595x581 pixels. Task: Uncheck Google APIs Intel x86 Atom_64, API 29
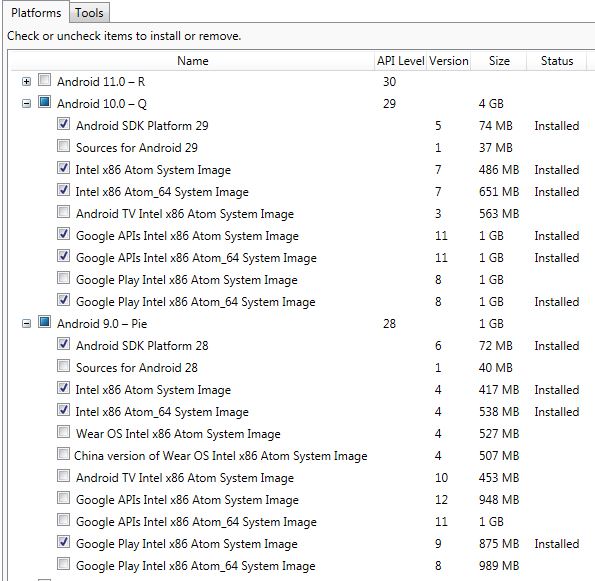(x=63, y=256)
